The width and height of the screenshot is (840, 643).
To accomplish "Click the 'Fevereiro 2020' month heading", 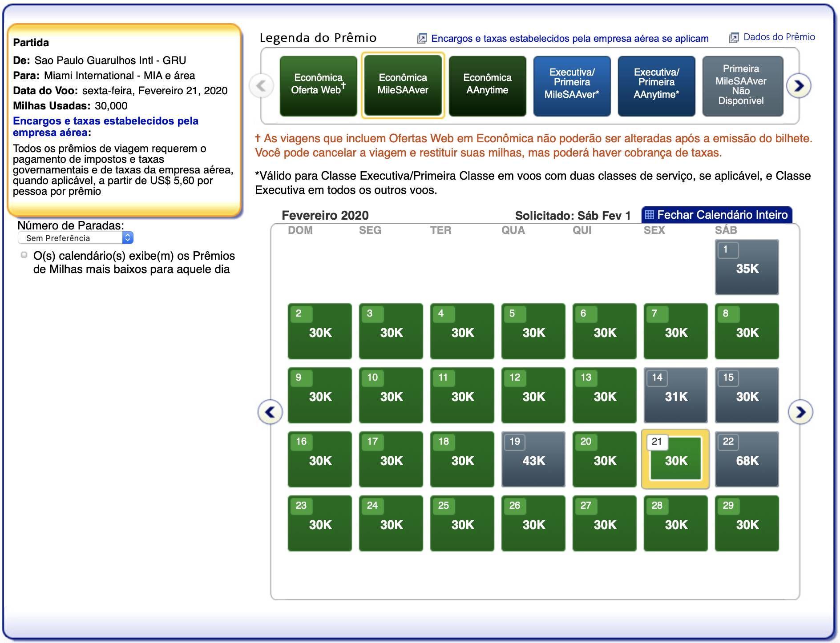I will click(x=325, y=216).
